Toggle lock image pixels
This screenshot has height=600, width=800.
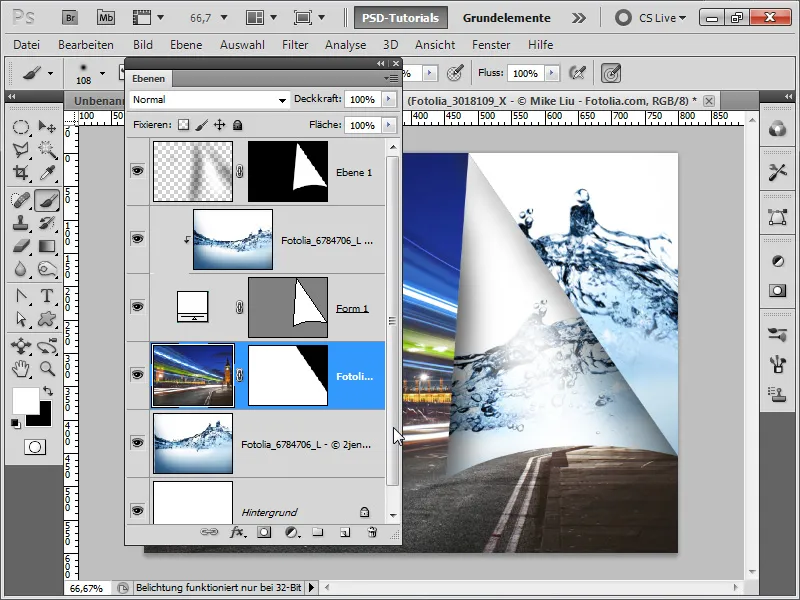(x=202, y=124)
